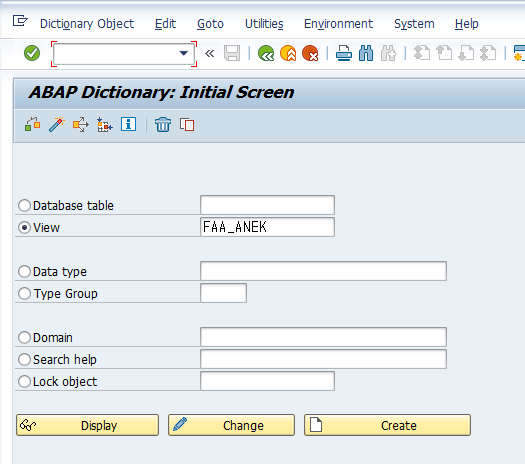
Task: Click the green Enter checkmark icon
Action: tap(32, 53)
